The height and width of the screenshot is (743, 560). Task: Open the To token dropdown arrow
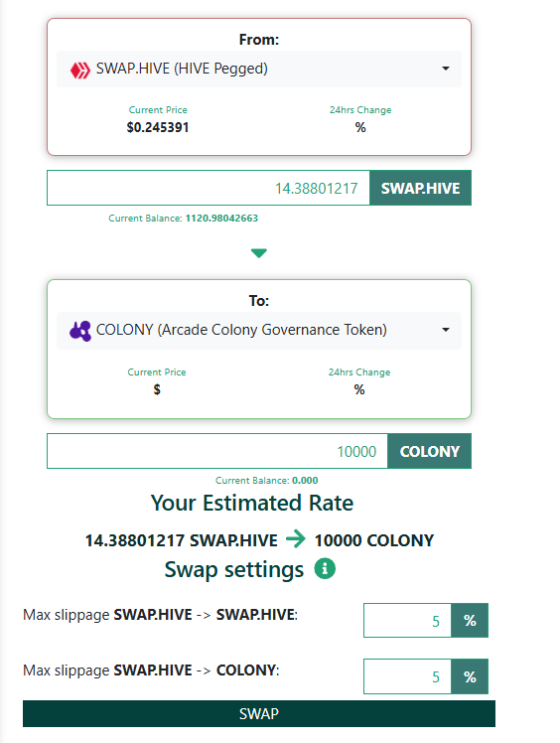(x=446, y=330)
